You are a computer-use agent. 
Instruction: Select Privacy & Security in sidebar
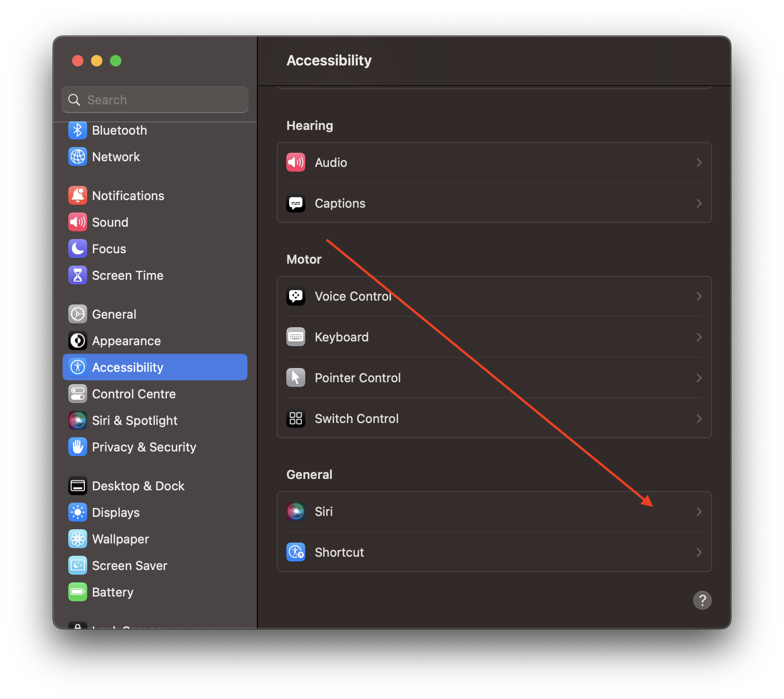click(144, 447)
